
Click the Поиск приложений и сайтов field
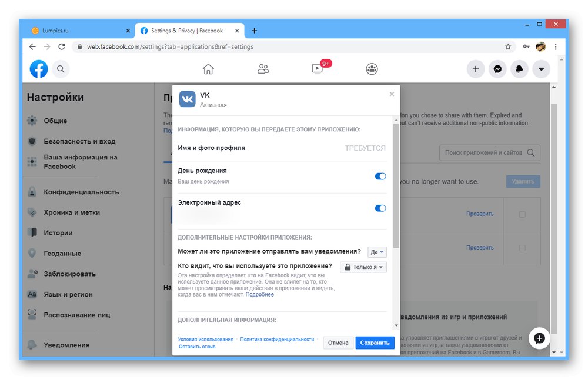pos(490,153)
